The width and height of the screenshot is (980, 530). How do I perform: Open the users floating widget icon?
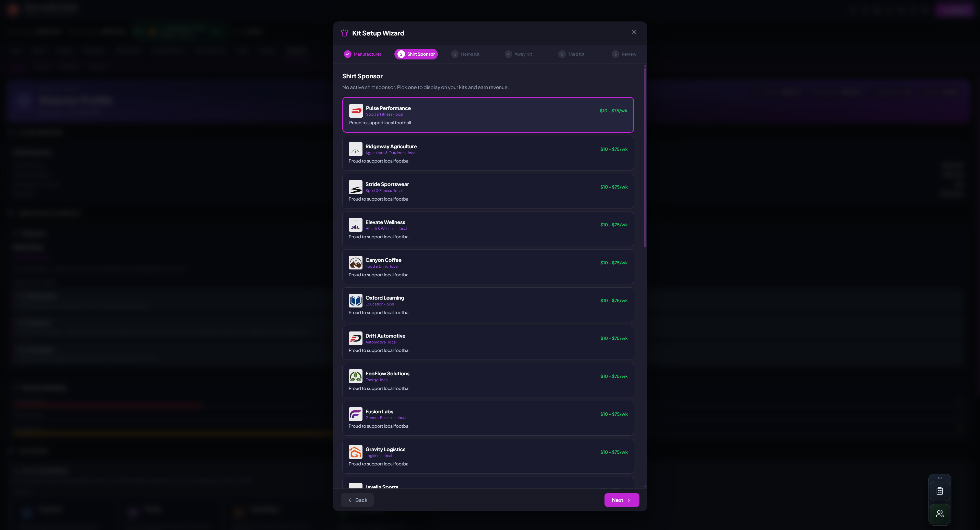[x=939, y=514]
